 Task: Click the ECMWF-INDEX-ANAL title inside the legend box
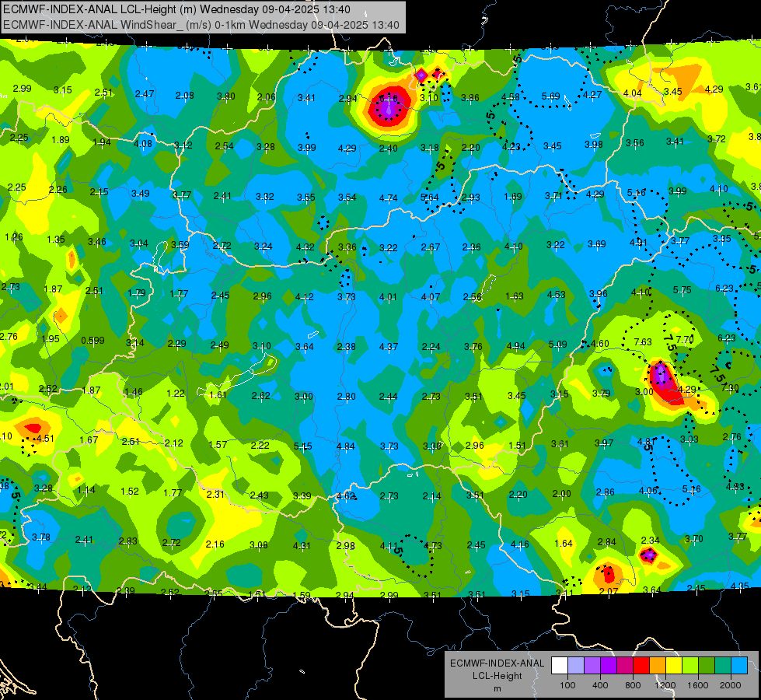[497, 663]
